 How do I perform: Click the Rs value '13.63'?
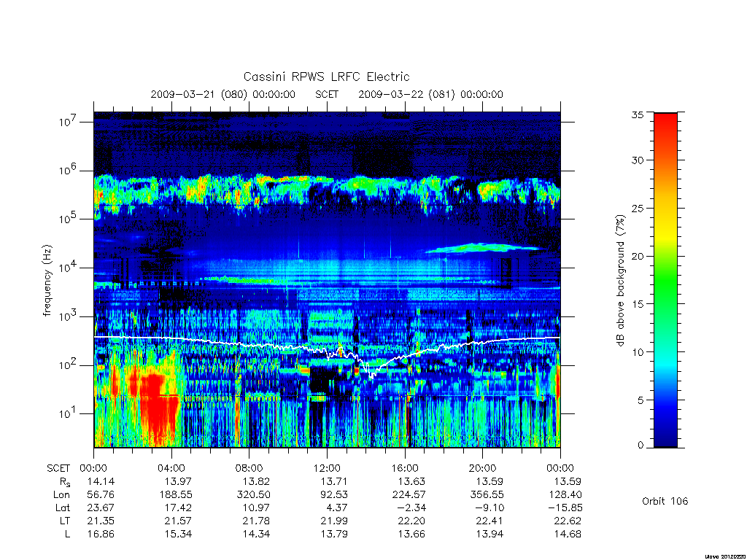[411, 481]
